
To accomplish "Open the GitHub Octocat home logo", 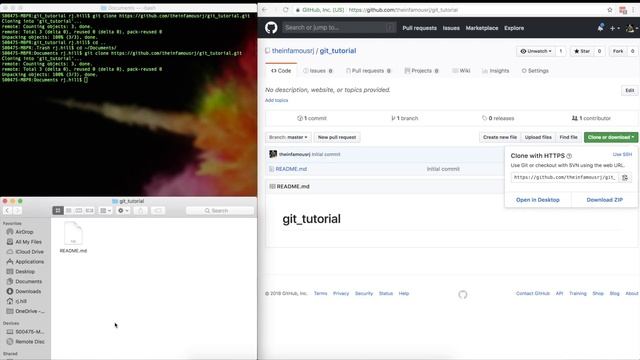I will point(271,28).
